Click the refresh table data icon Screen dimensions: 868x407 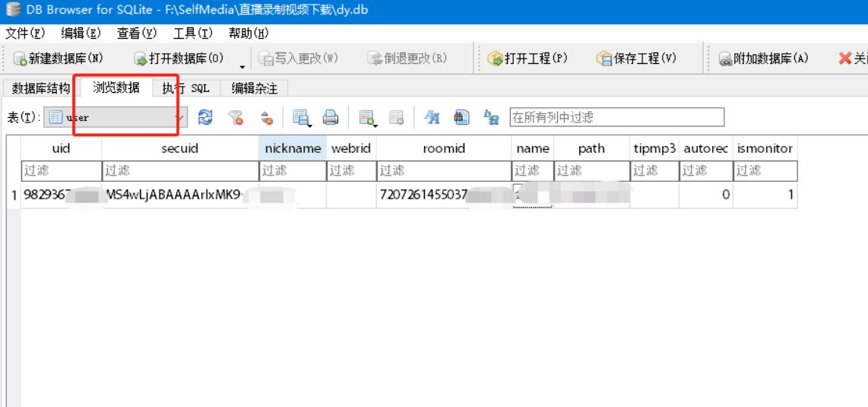click(205, 117)
